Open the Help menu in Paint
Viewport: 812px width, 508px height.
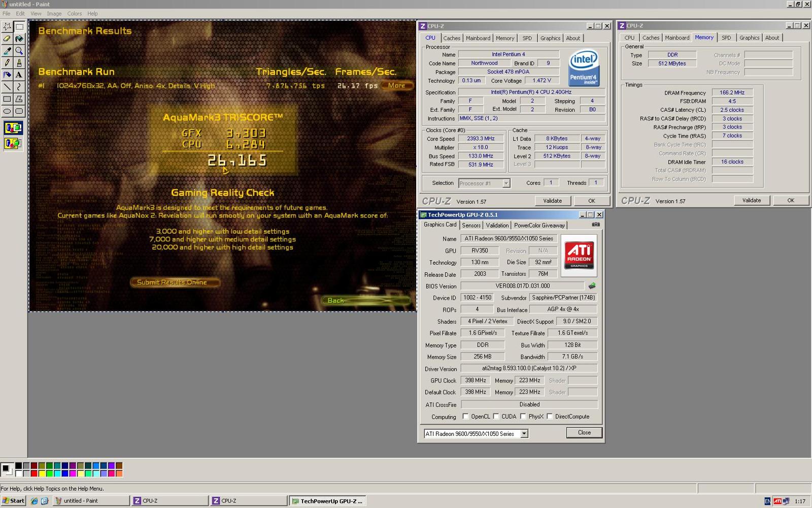[92, 14]
